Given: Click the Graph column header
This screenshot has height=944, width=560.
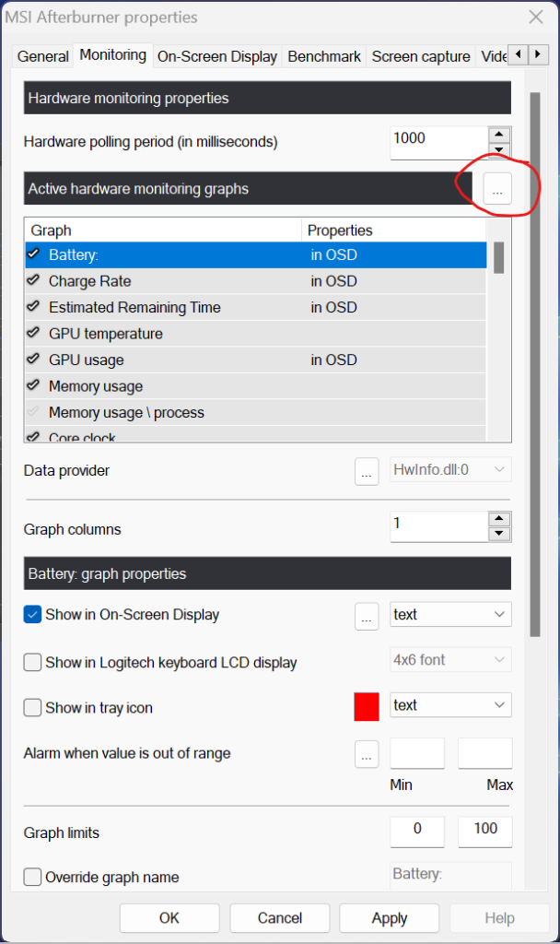Looking at the screenshot, I should click(x=163, y=230).
